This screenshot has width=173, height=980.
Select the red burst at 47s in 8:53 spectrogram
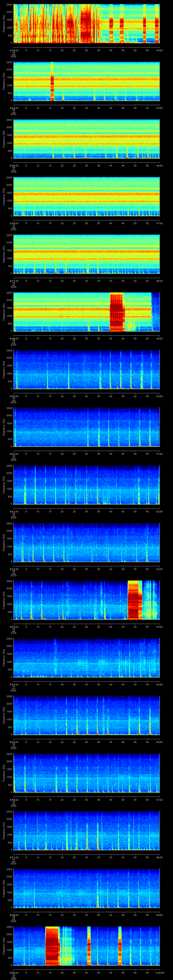click(135, 600)
